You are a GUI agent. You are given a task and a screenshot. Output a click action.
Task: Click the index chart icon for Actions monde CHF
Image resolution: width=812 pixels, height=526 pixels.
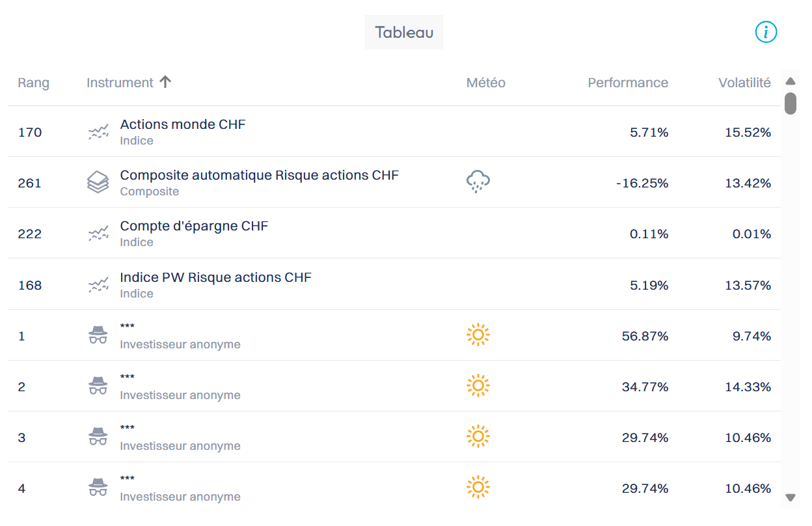98,132
